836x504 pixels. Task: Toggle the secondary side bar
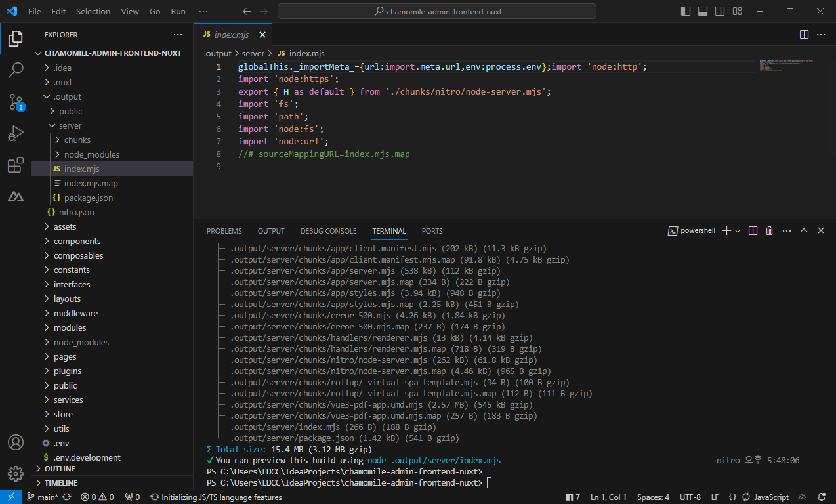(x=720, y=11)
